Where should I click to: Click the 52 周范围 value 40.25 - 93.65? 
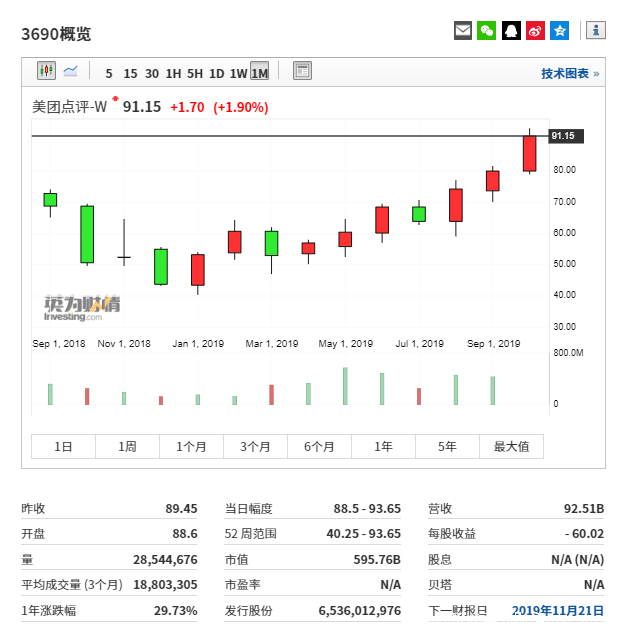click(x=364, y=534)
